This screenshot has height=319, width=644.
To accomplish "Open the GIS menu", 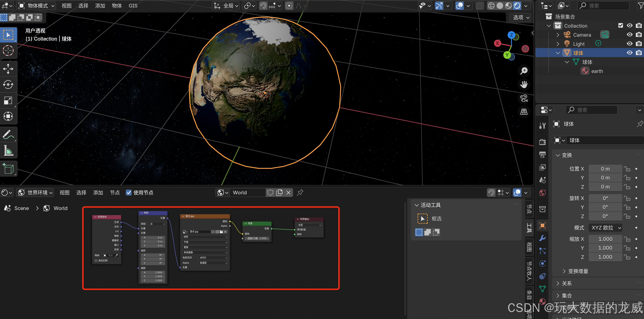I will click(x=133, y=5).
